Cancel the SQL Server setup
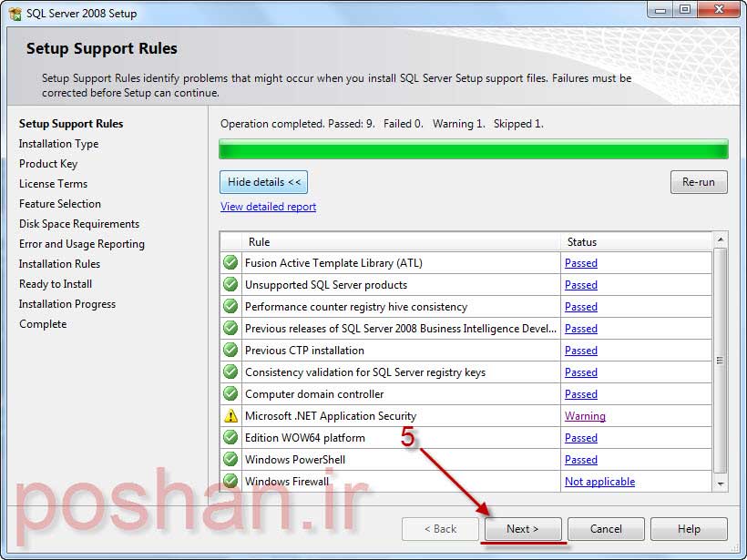 [606, 529]
